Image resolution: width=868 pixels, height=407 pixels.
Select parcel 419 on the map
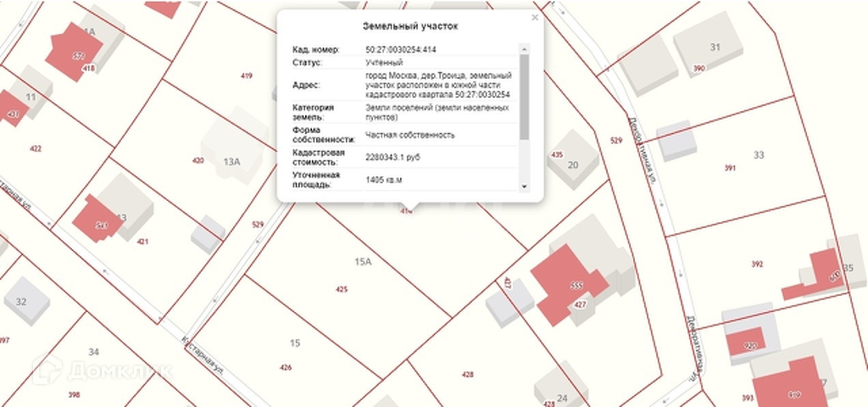point(247,76)
